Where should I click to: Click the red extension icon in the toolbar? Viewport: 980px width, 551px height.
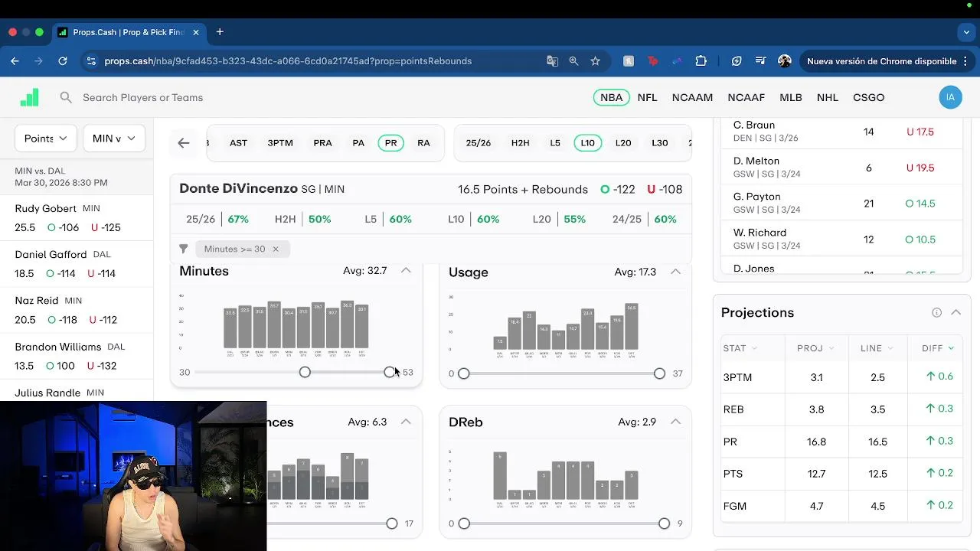(653, 61)
